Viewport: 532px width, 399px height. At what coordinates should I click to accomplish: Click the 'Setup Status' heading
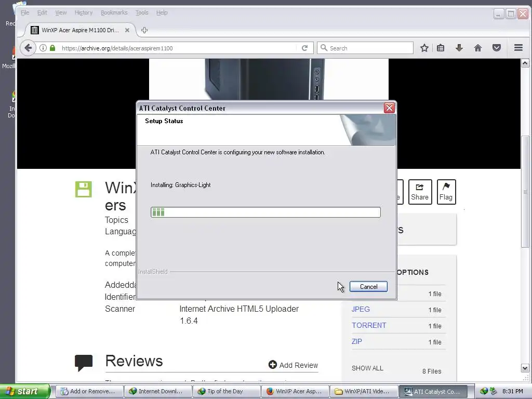pos(164,121)
